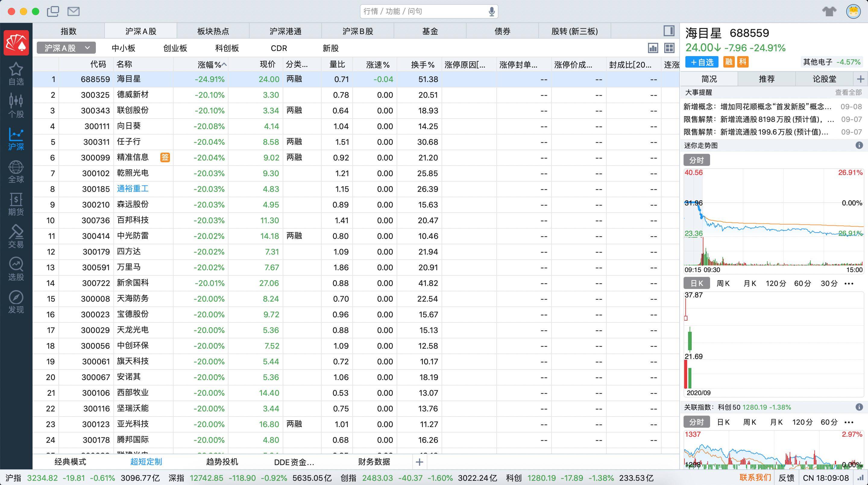This screenshot has height=485, width=868.
Task: Click the info icon beside 关联指数
Action: tap(859, 407)
